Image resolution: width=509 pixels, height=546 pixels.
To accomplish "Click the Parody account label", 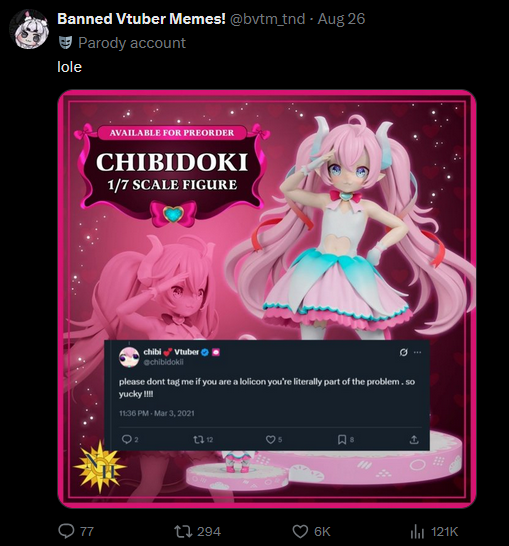I will click(x=132, y=43).
